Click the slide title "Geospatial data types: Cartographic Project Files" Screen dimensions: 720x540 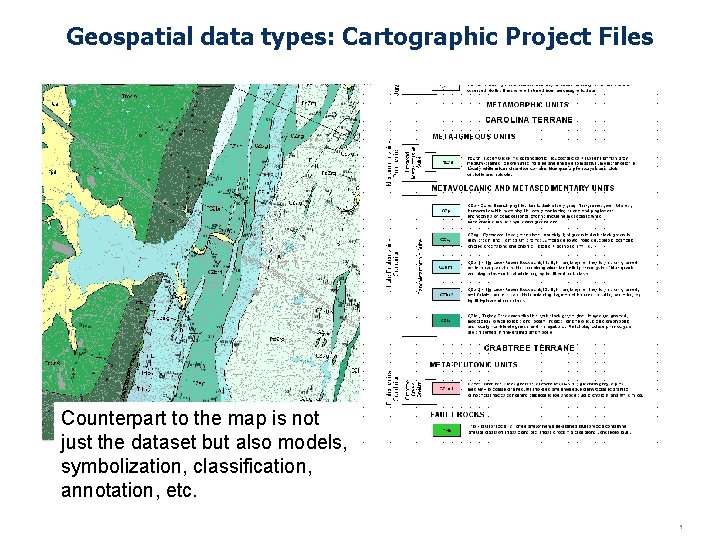(x=360, y=37)
